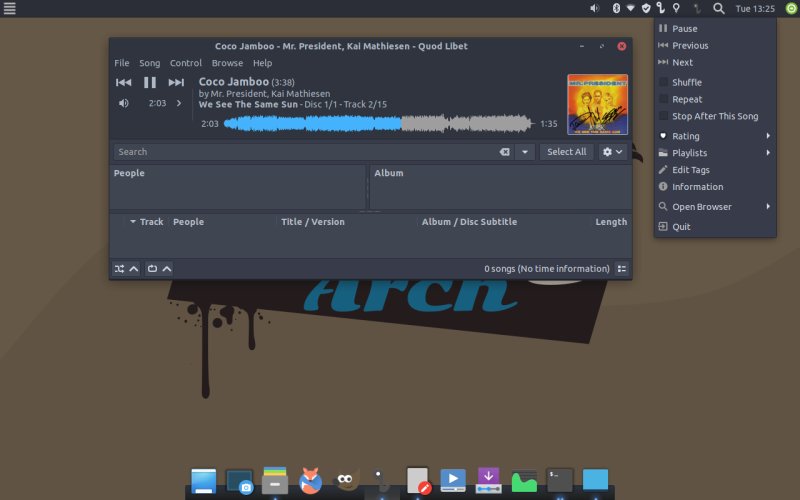Image resolution: width=800 pixels, height=500 pixels.
Task: Click the location pin tray icon
Action: pos(676,8)
